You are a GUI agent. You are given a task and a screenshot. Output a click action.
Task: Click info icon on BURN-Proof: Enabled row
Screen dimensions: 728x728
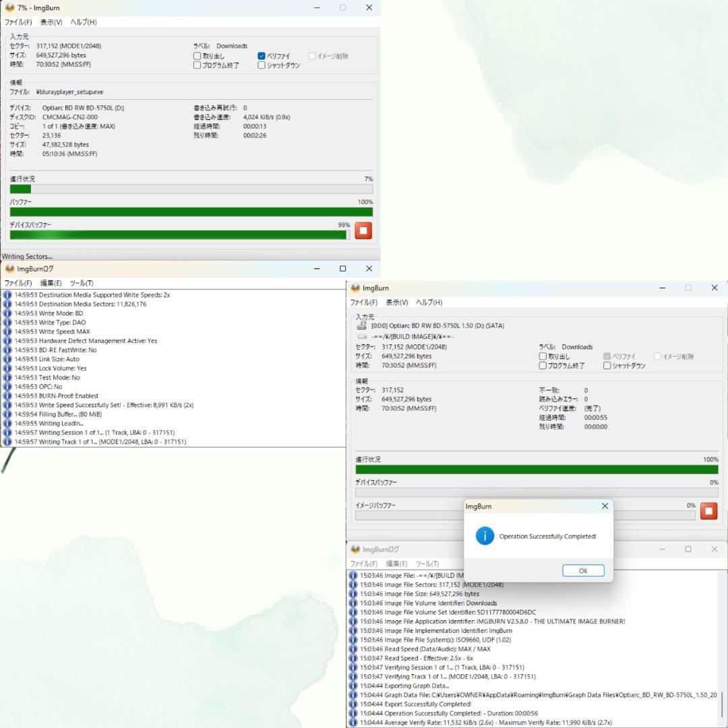coord(7,396)
